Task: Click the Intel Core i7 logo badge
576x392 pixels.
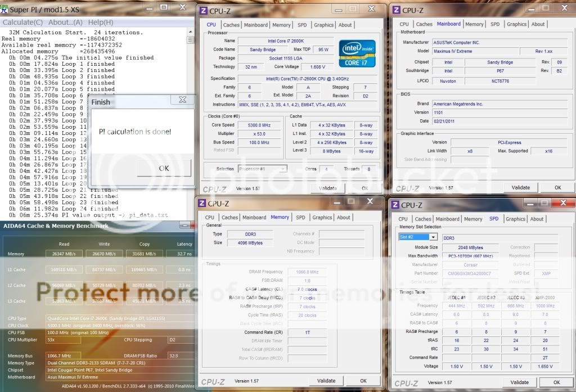Action: [357, 53]
